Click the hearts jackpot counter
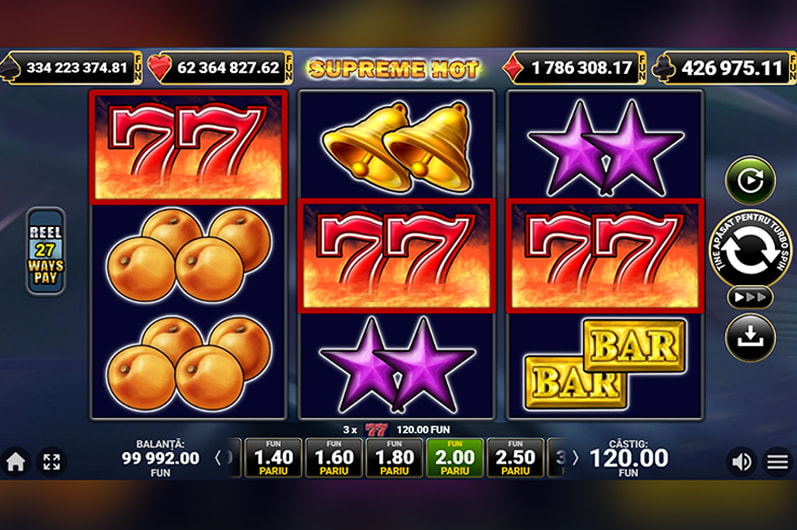Viewport: 797px width, 530px height. [220, 68]
